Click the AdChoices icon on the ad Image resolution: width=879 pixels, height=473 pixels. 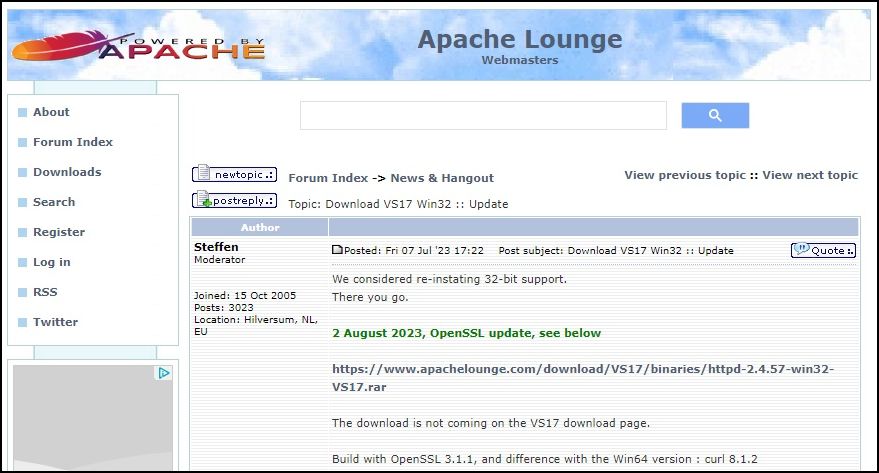pyautogui.click(x=163, y=373)
